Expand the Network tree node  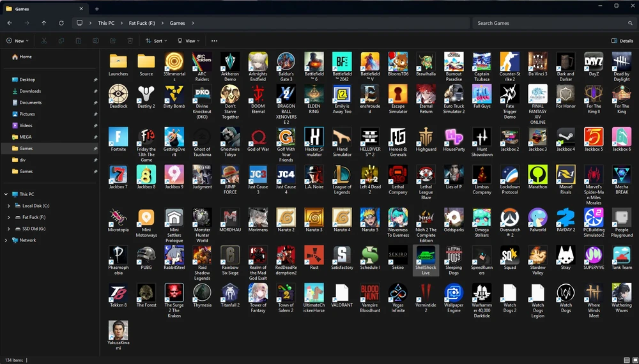coord(6,240)
